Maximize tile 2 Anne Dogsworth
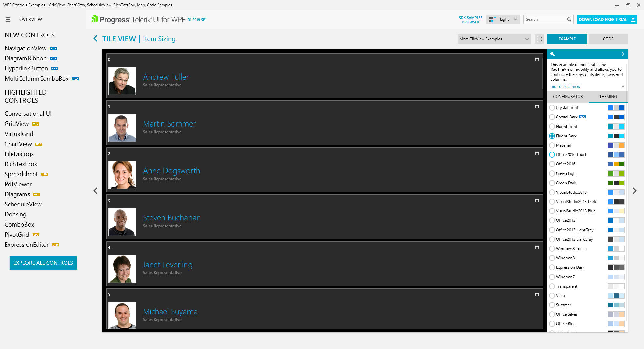644x349 pixels. (537, 153)
